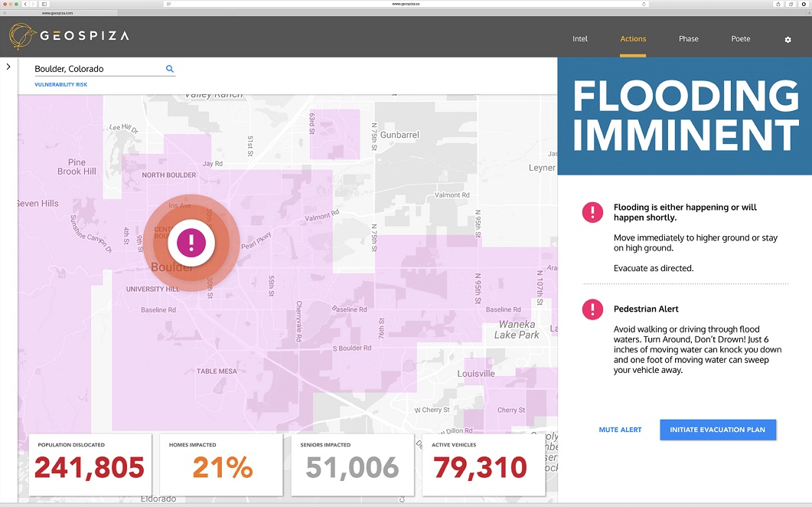This screenshot has height=507, width=812.
Task: Mute the flood alert
Action: 620,430
